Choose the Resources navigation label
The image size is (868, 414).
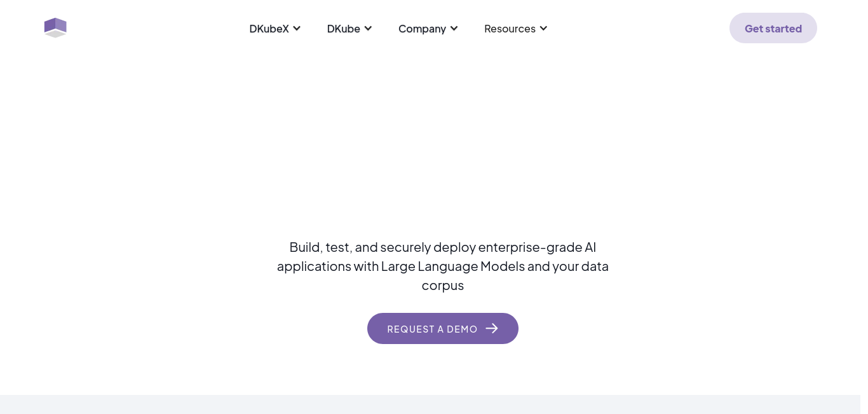(x=510, y=28)
